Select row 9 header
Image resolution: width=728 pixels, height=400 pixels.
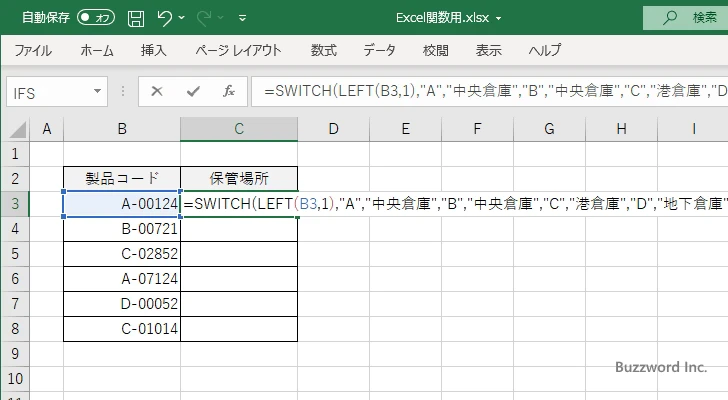coord(15,354)
